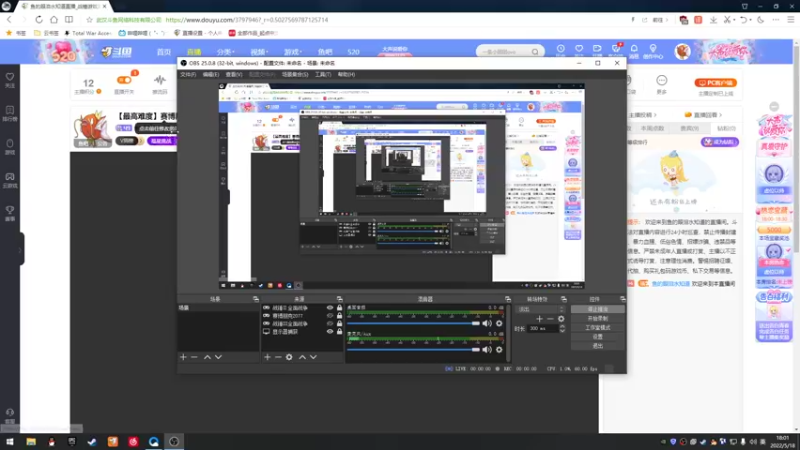Open Douyu 鱼吧 nav tab

[325, 52]
